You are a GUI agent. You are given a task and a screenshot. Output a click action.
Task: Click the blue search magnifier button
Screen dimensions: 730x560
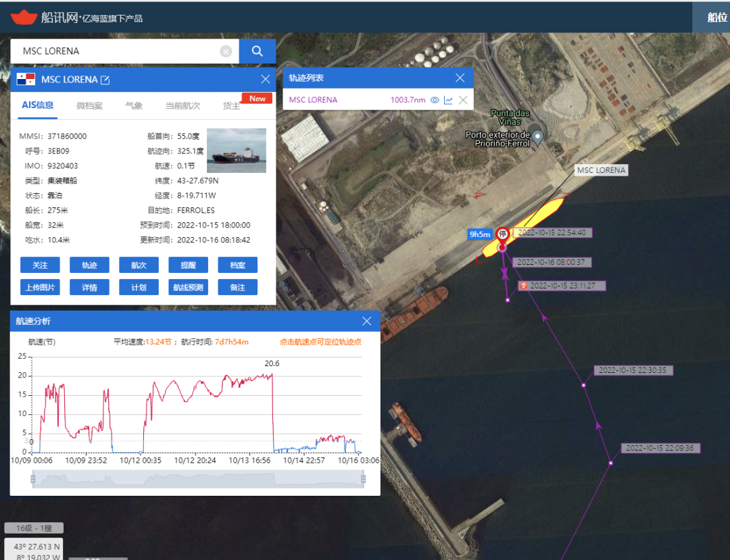257,51
